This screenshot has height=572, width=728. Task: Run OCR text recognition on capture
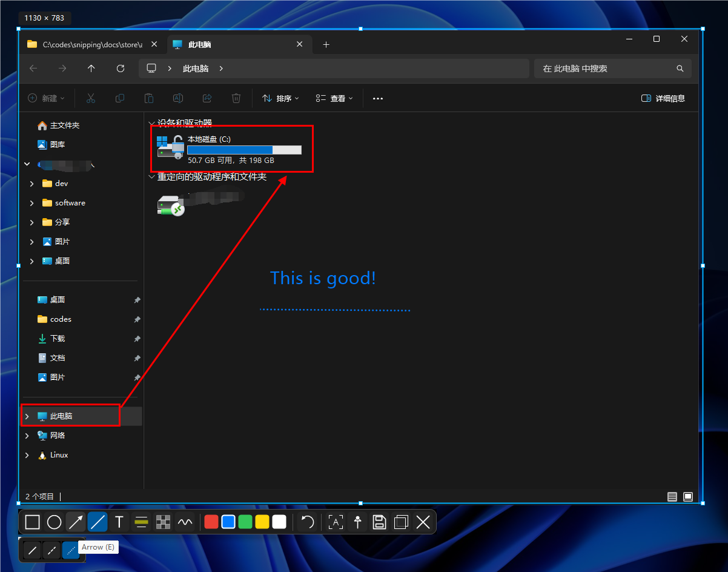click(336, 522)
